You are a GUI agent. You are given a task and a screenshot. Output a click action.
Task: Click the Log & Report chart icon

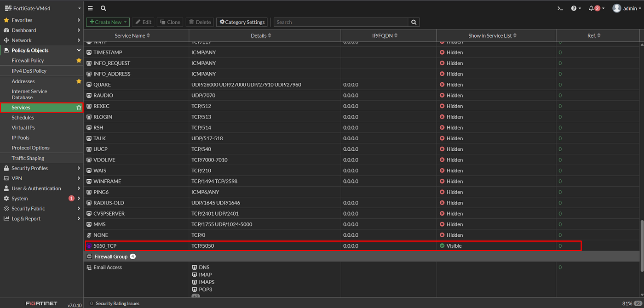[x=6, y=219]
